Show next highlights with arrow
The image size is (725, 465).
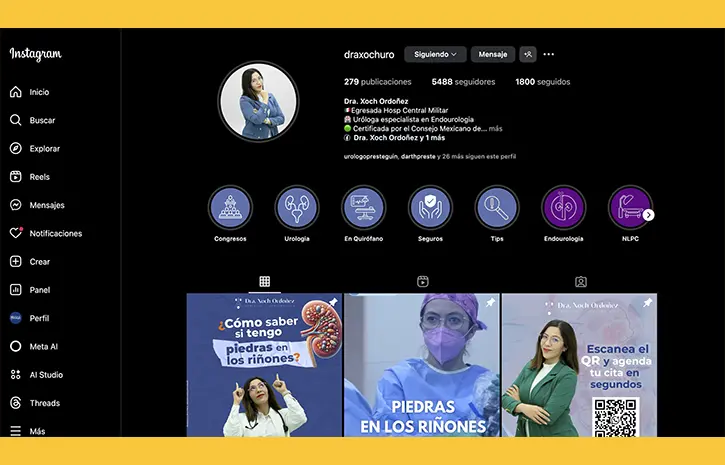[x=649, y=215]
